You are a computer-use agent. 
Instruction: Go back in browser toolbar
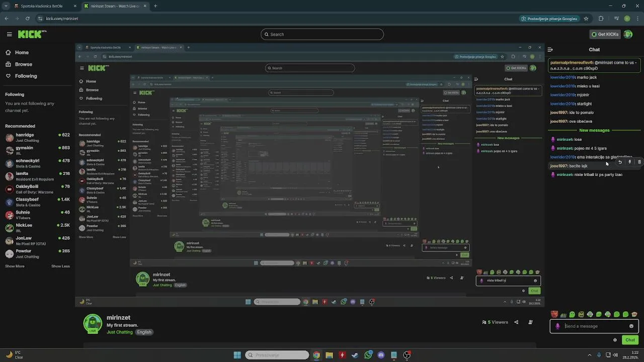[x=6, y=19]
